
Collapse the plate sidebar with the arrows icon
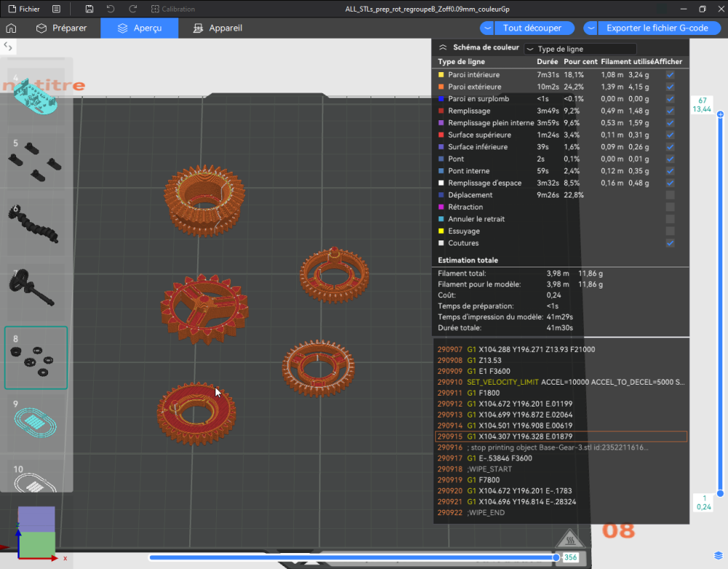(8, 46)
